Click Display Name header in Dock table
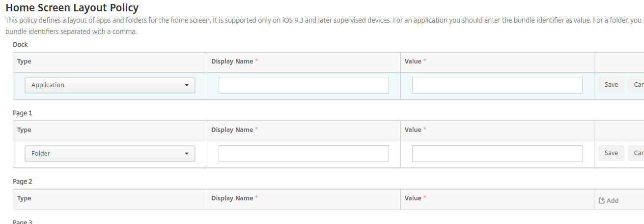644x224 pixels. [x=232, y=62]
